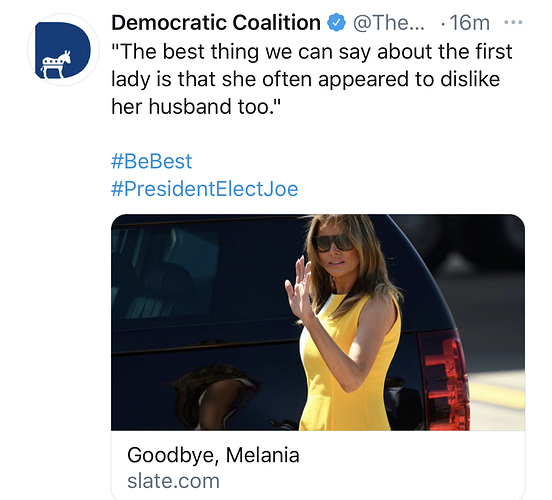This screenshot has height=500, width=552.
Task: Open the truncated @The... handle
Action: [389, 23]
